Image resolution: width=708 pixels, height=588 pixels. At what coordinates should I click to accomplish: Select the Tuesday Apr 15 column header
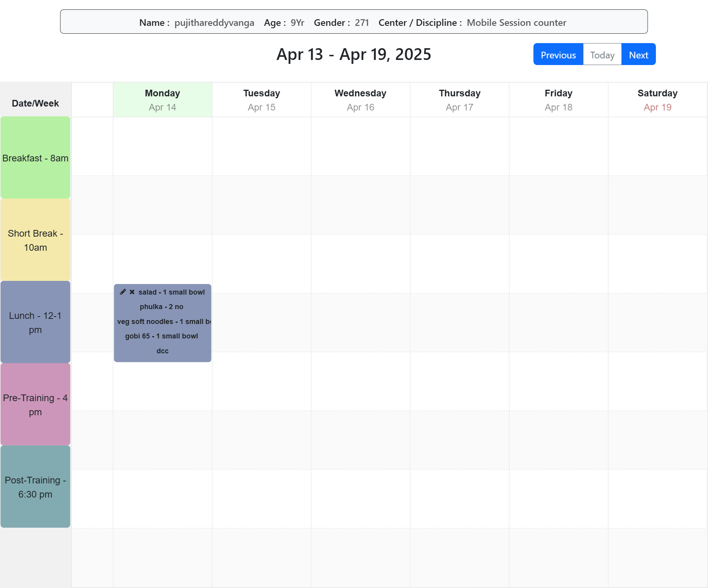click(261, 100)
